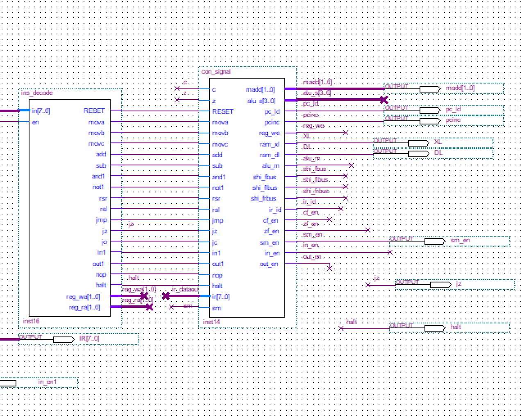This screenshot has width=522, height=420.
Task: Select the out_en port inside con_signal
Action: click(269, 264)
